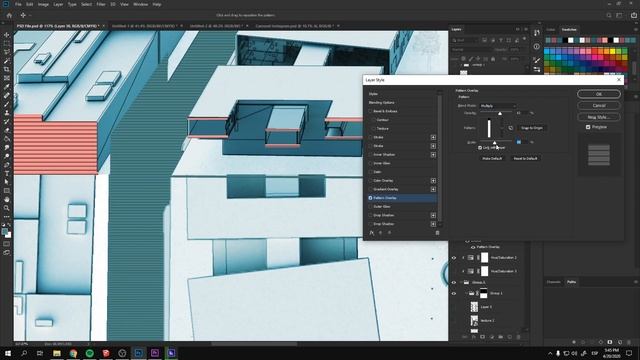The image size is (640, 360).
Task: Add another Inner Shadow with plus icon
Action: (433, 155)
